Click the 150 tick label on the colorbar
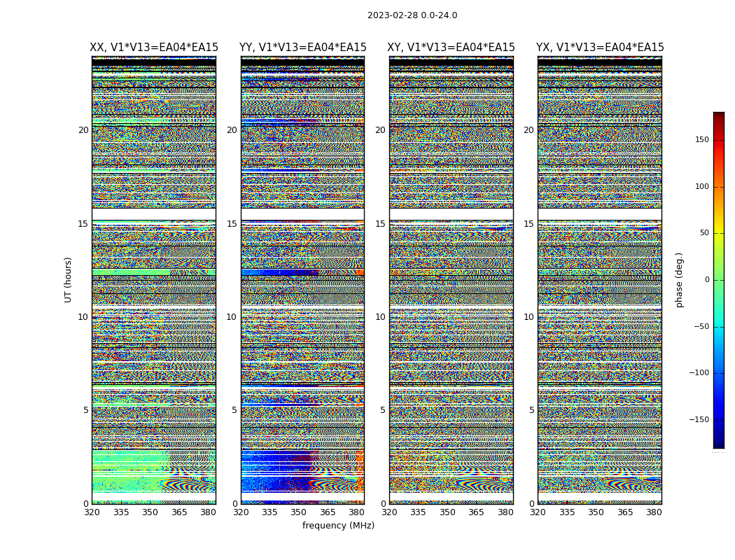Screen dimensions: 735x560 coord(701,140)
